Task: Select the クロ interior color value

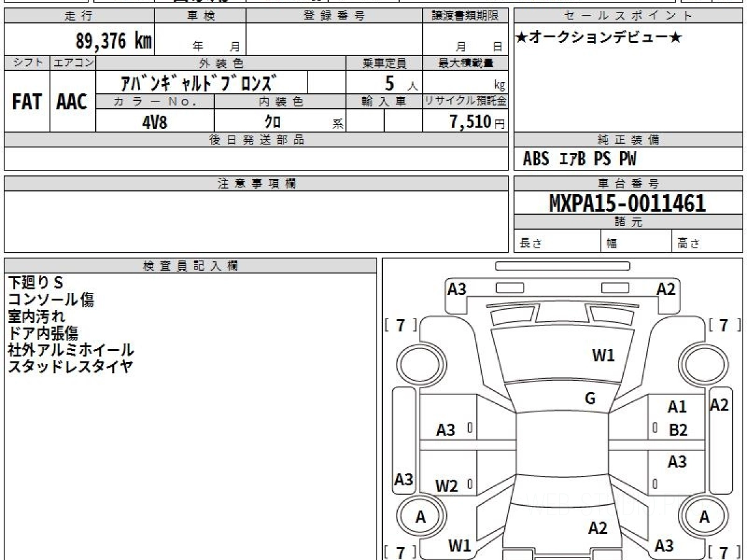Action: tap(273, 122)
